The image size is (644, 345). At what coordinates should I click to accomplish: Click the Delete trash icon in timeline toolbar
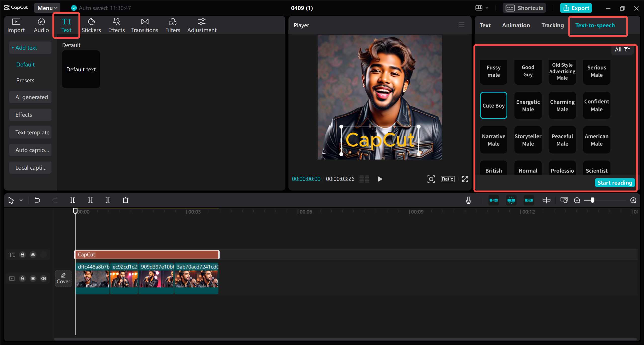[x=125, y=200]
